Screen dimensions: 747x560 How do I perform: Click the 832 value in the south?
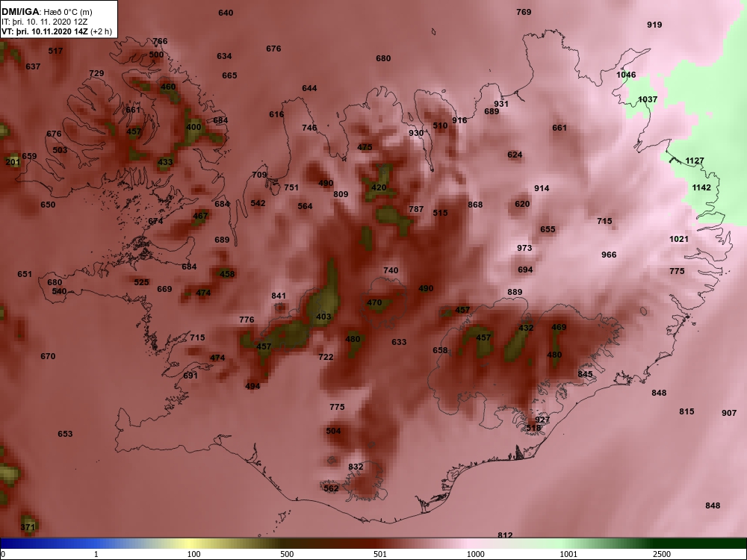[356, 467]
